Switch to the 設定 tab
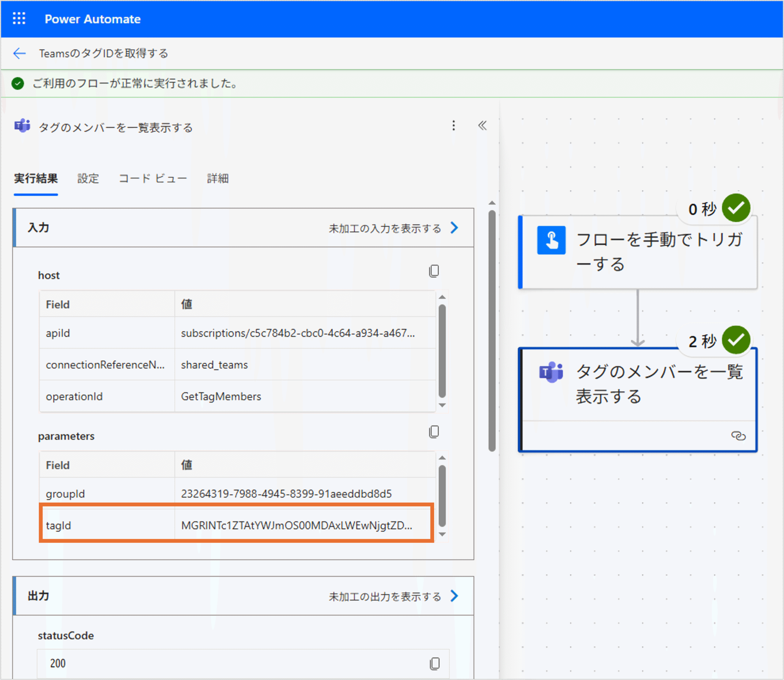784x680 pixels. pyautogui.click(x=88, y=178)
